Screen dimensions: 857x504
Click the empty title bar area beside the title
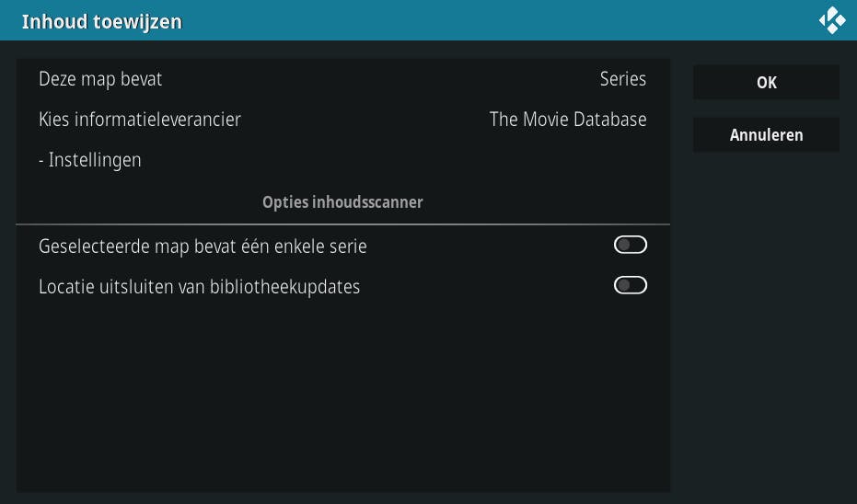tap(497, 20)
